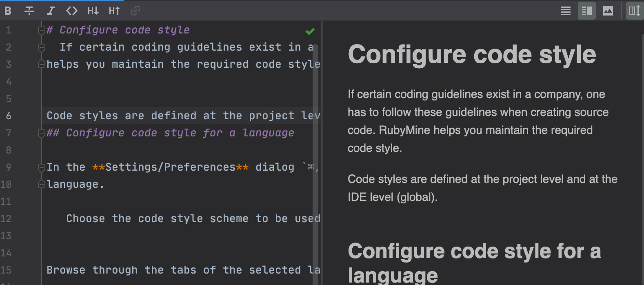The height and width of the screenshot is (285, 644).
Task: Toggle auto-scroll preview button
Action: (635, 11)
